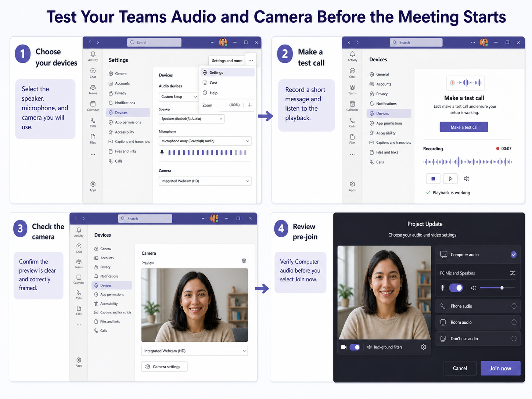The width and height of the screenshot is (532, 399).
Task: Open Devices in step 1 Settings list
Action: (128, 112)
